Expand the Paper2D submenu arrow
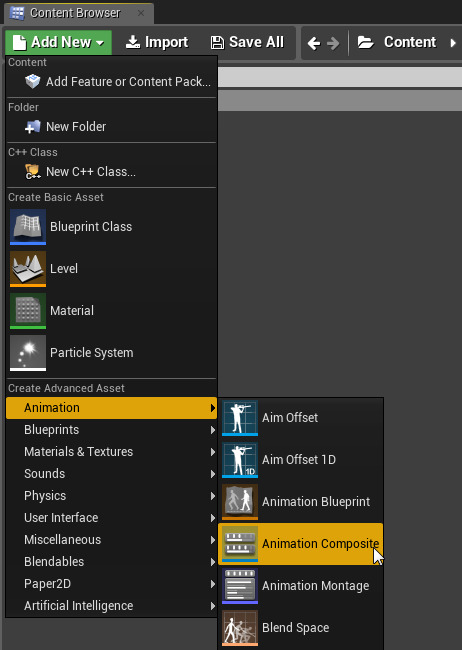This screenshot has width=462, height=650. [213, 584]
